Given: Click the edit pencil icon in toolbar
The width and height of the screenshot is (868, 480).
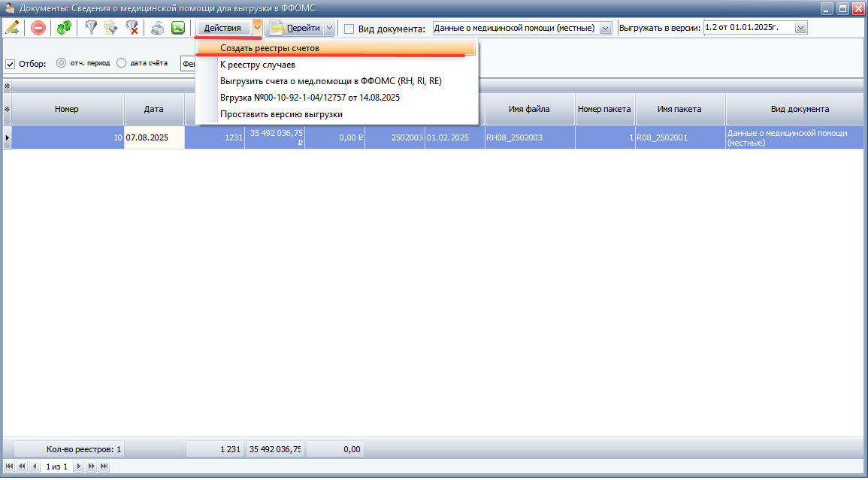Looking at the screenshot, I should 12,29.
